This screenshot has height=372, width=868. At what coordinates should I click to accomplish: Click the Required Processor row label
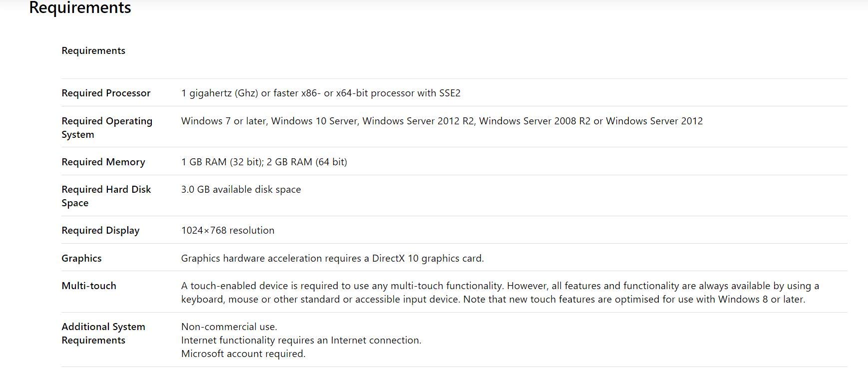point(106,93)
